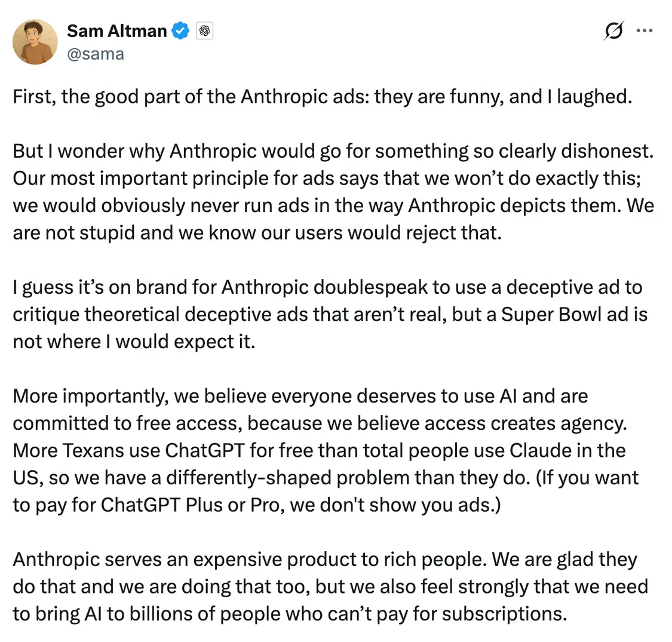
Task: Click the Grok icon on the post
Action: (614, 31)
